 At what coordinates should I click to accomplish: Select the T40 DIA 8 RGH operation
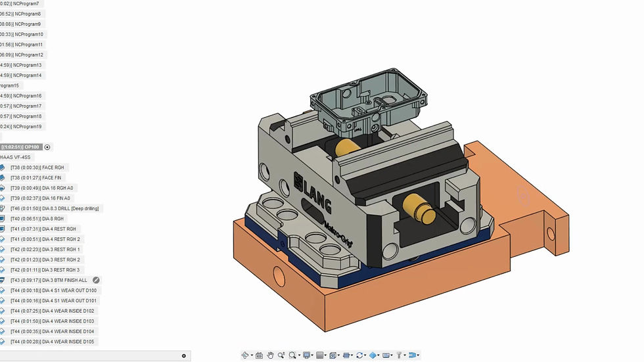pyautogui.click(x=37, y=219)
